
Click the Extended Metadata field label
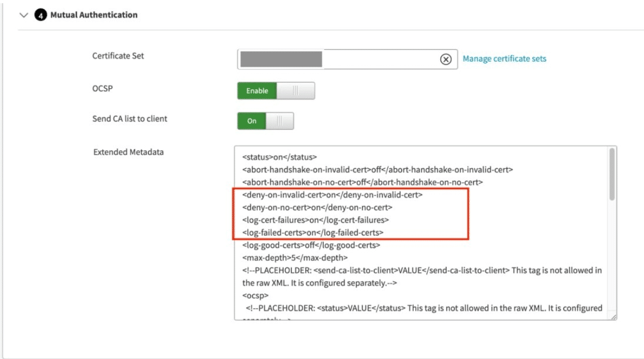click(x=129, y=152)
